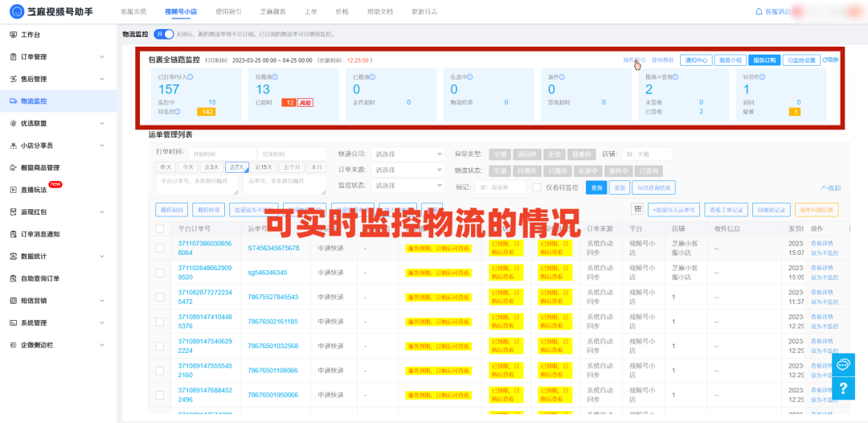Click the 刷新 refresh icon
The height and width of the screenshot is (423, 868).
pyautogui.click(x=825, y=60)
